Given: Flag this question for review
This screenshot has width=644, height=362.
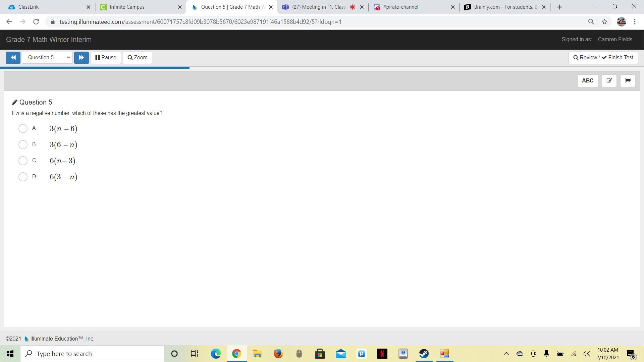Looking at the screenshot, I should click(628, 81).
